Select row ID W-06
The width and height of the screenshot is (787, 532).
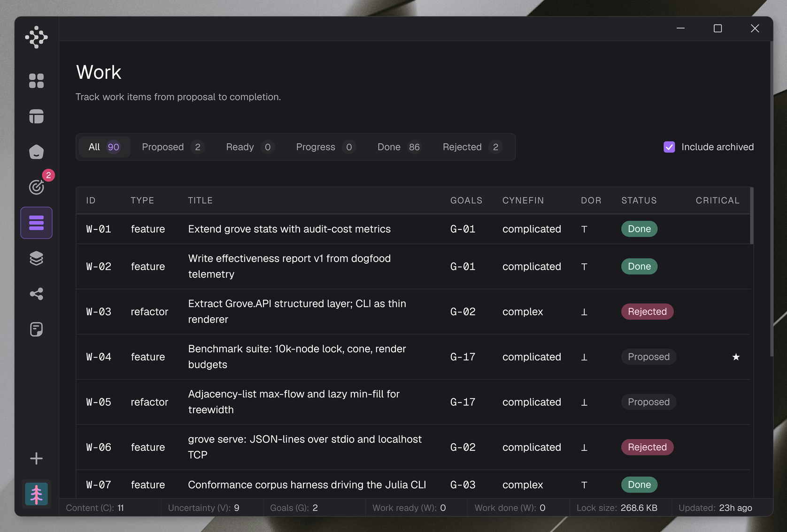(99, 447)
